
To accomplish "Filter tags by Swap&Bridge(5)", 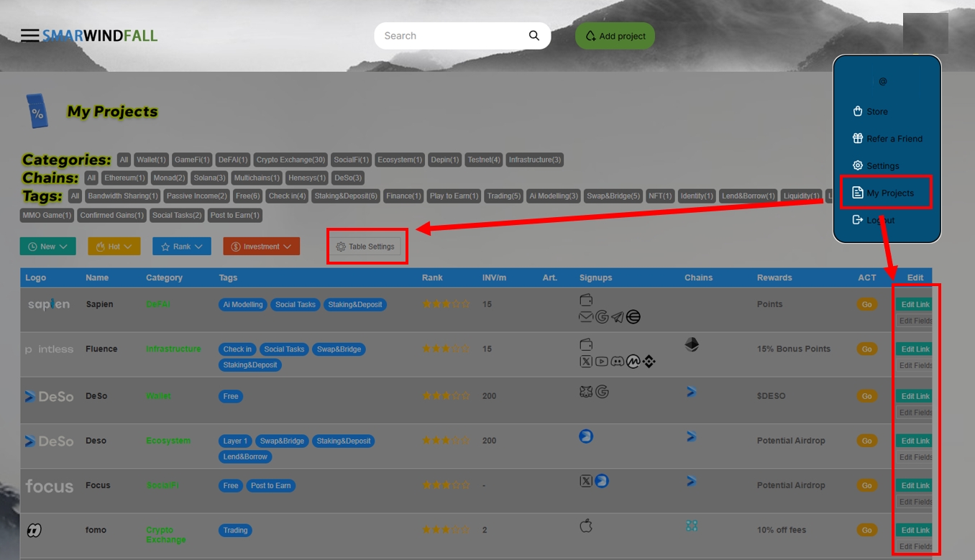I will (x=613, y=196).
